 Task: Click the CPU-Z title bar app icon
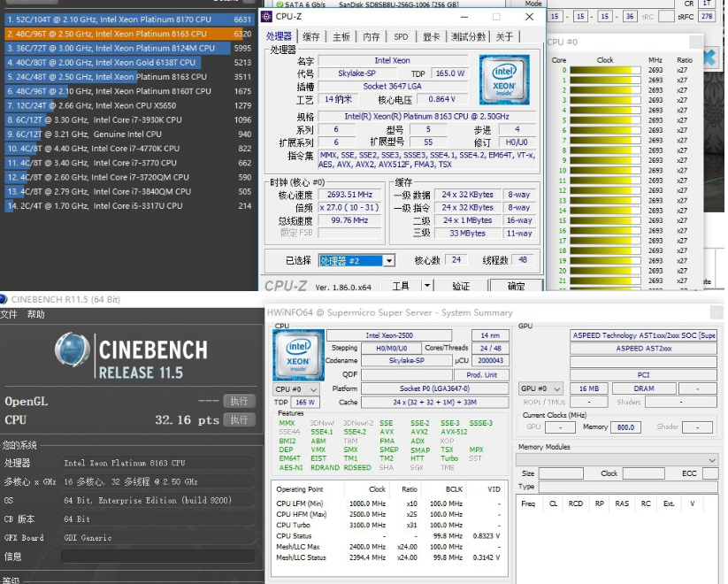266,17
